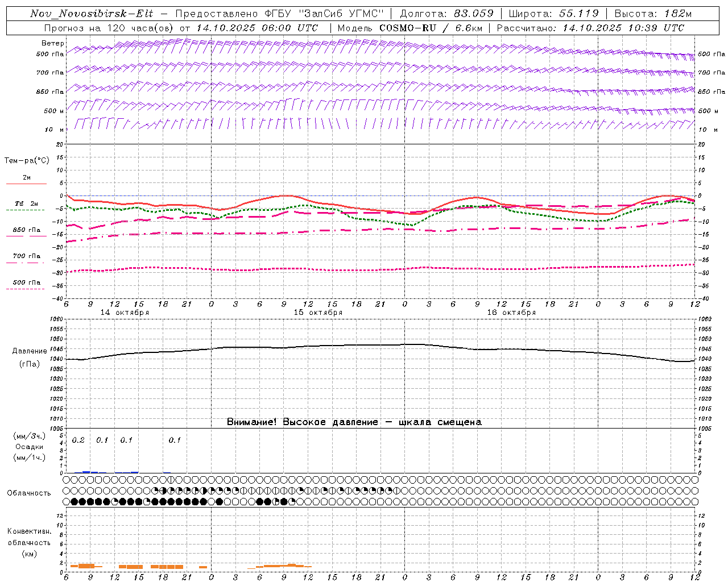Click the "15 октября" date label
The width and height of the screenshot is (728, 582).
click(318, 313)
